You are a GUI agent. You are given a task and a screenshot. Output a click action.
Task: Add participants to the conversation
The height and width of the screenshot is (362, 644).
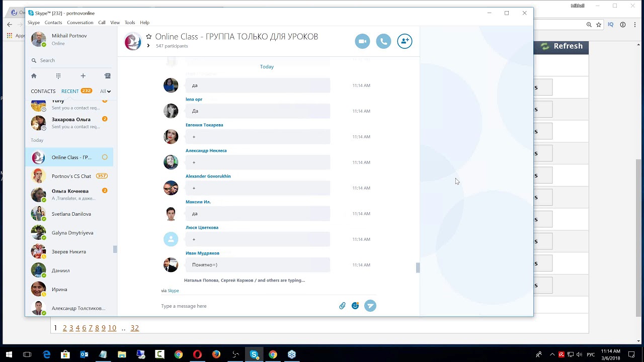click(405, 41)
